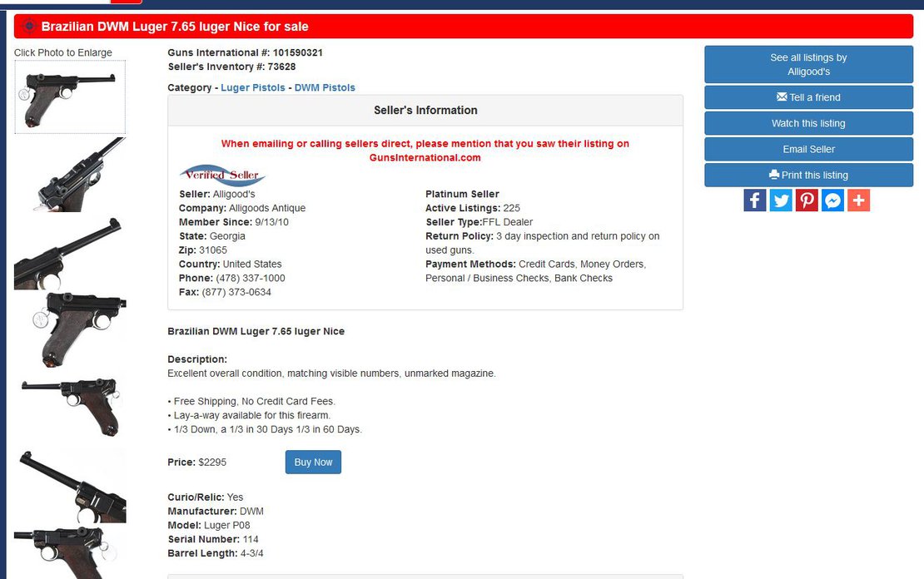The image size is (924, 579).
Task: Open DWM Pistols category link
Action: 325,87
